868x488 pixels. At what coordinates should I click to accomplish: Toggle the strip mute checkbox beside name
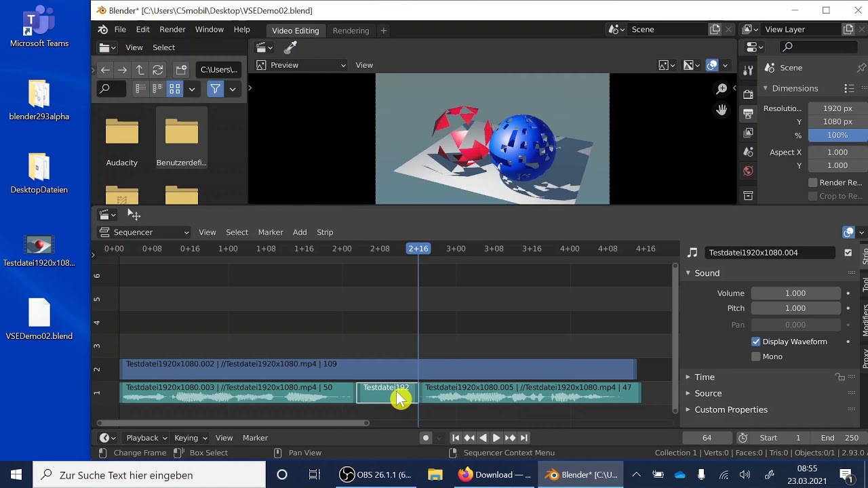click(x=848, y=253)
